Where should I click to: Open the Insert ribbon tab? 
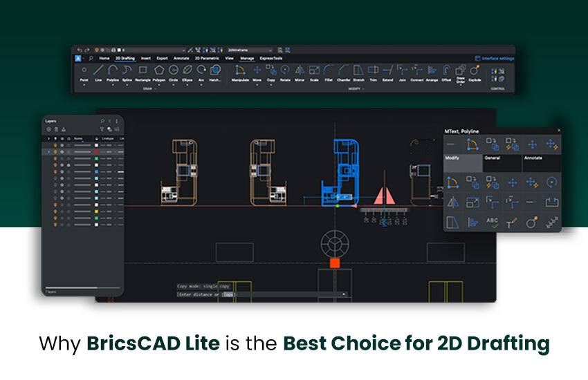point(146,59)
